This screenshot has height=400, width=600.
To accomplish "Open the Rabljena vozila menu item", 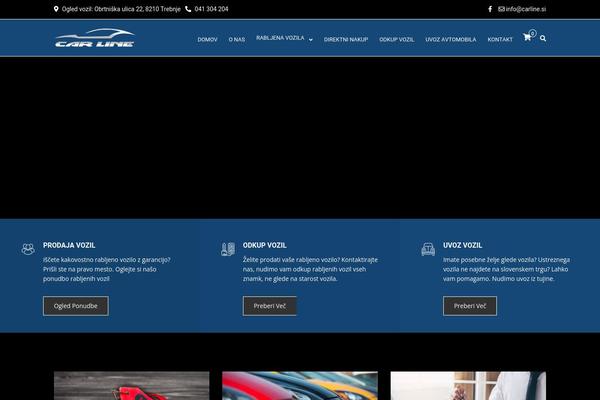I will tap(280, 38).
